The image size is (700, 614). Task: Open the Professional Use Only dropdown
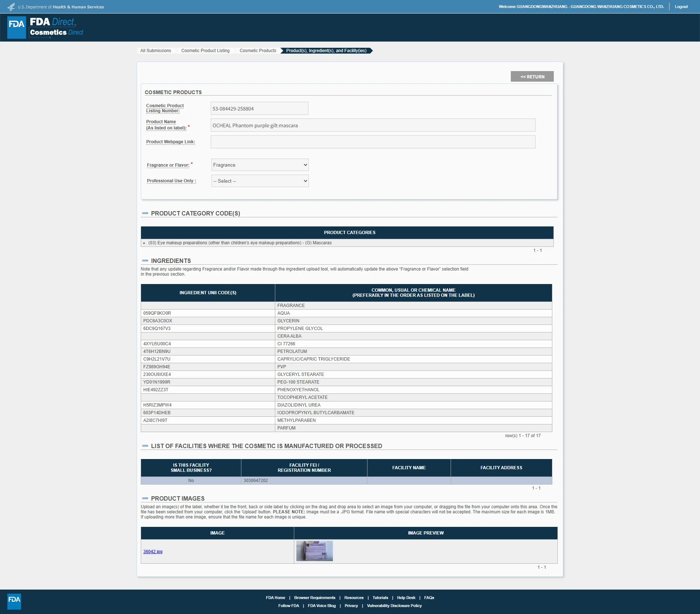(x=260, y=181)
